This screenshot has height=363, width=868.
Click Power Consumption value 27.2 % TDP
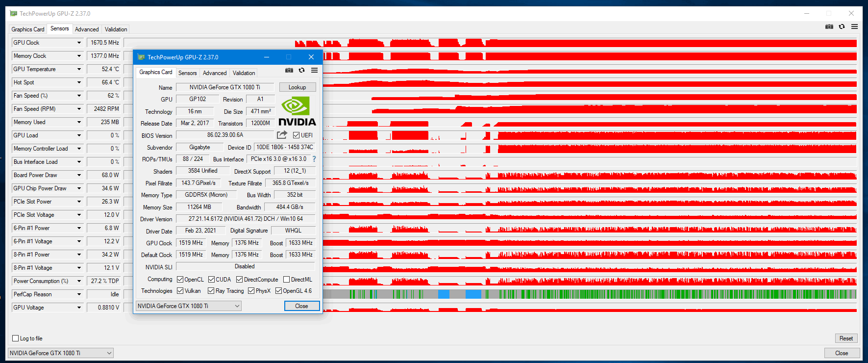[x=103, y=281]
